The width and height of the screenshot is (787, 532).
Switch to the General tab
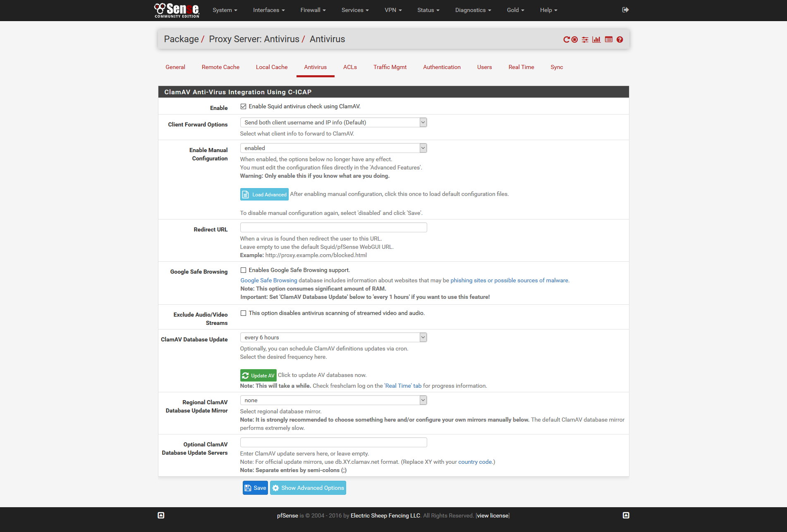click(x=175, y=67)
